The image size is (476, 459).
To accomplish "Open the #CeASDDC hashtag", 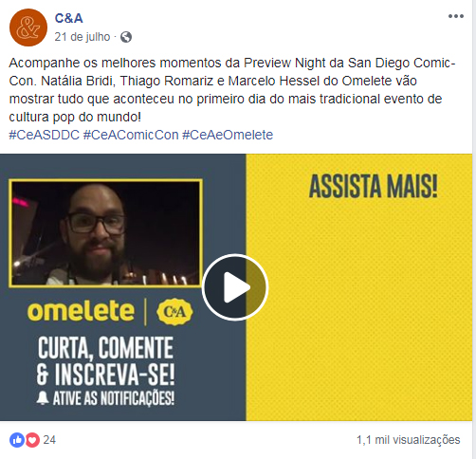I will click(x=44, y=135).
